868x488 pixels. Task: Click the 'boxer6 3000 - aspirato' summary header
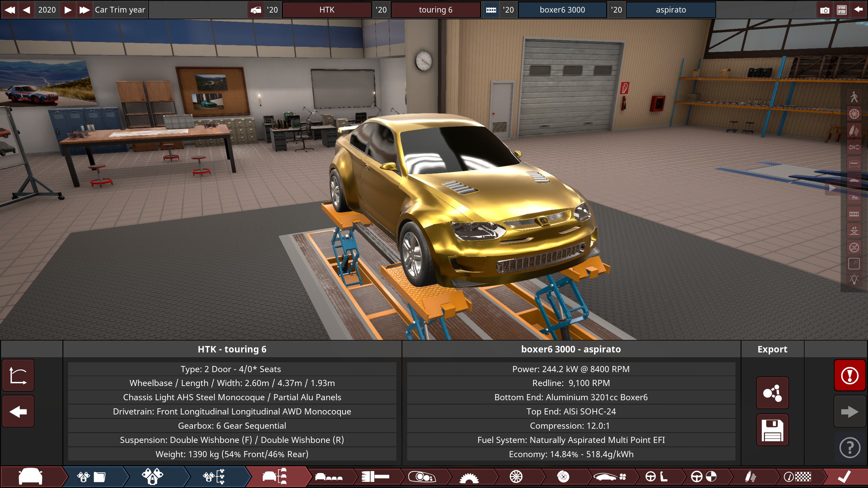[571, 349]
